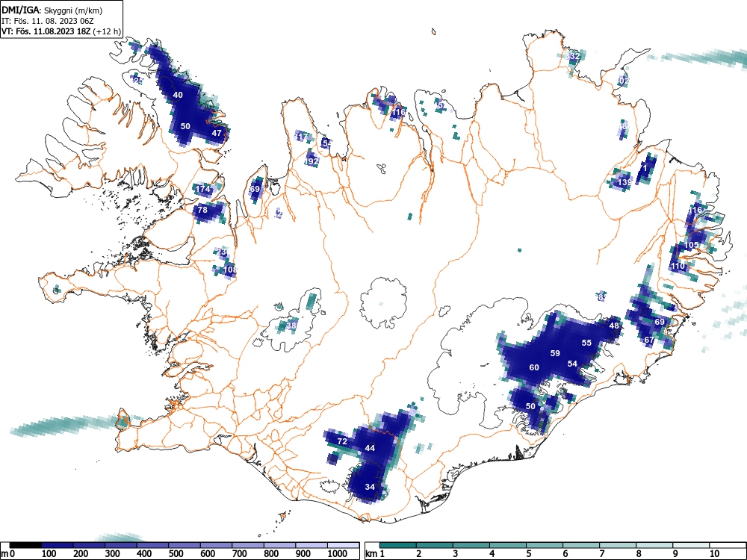
Task: Click the black swatch on the m scale
Action: point(25,545)
